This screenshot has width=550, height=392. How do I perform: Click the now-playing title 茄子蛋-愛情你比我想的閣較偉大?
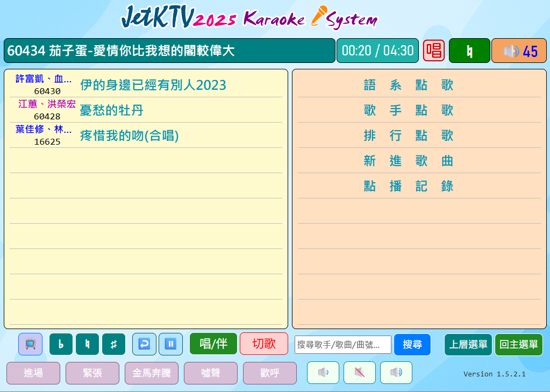coord(141,51)
